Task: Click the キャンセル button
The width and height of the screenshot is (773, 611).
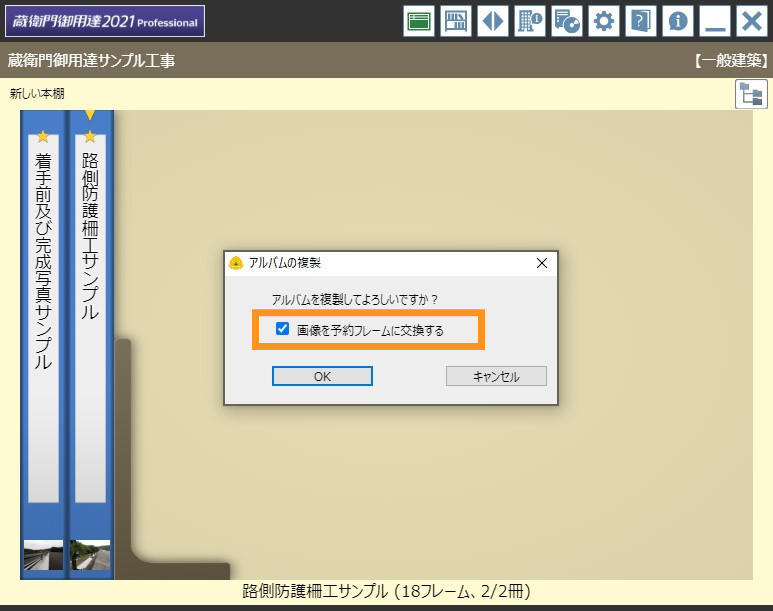Action: pyautogui.click(x=496, y=376)
